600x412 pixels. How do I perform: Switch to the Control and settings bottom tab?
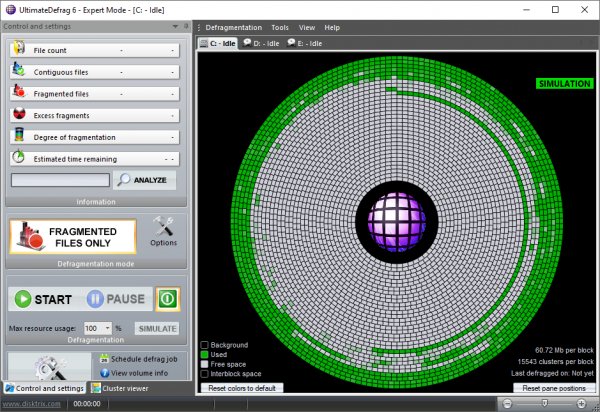click(44, 388)
